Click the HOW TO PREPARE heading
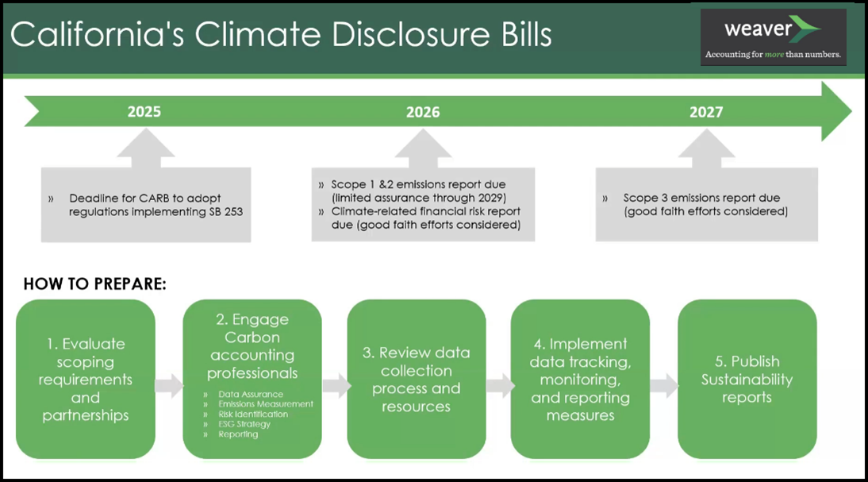 tap(95, 283)
